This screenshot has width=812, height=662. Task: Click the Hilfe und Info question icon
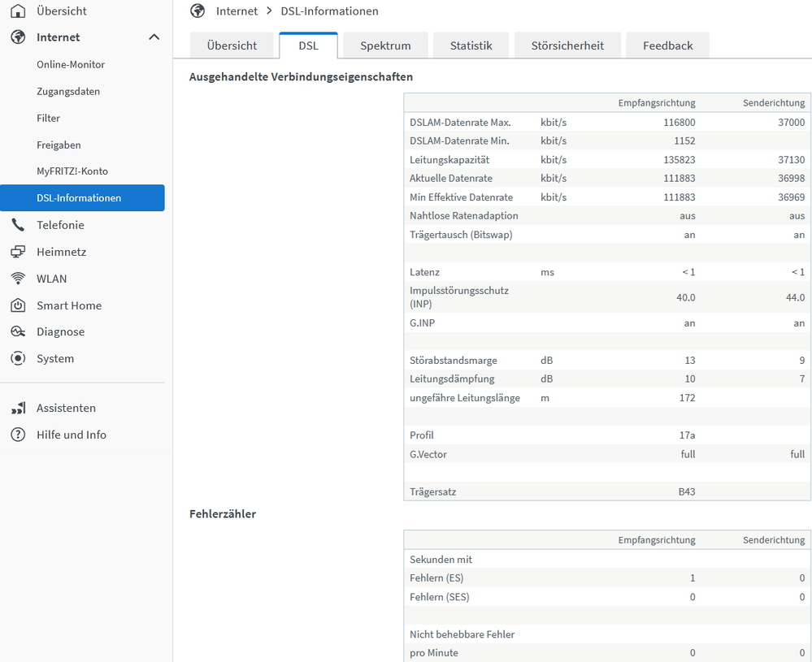point(18,435)
